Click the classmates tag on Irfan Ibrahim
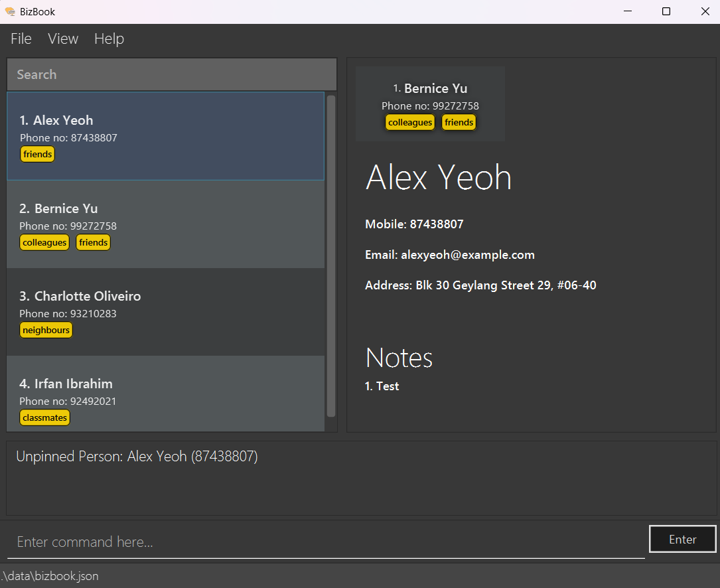Image resolution: width=720 pixels, height=588 pixels. (44, 417)
